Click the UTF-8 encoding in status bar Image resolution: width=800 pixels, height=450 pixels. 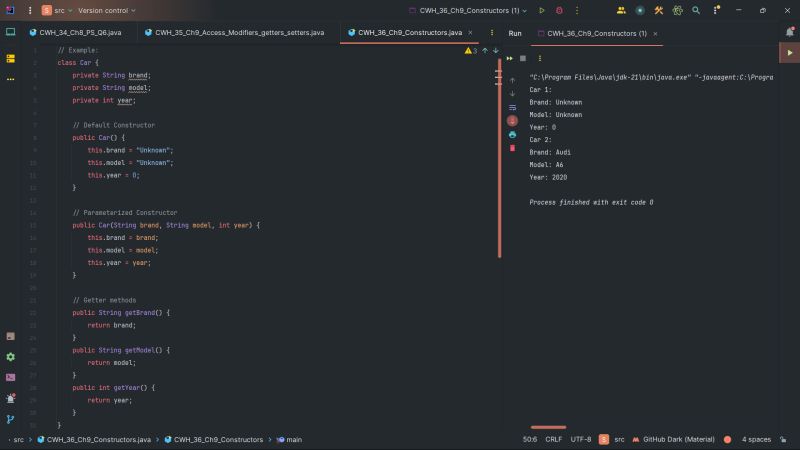pos(580,439)
